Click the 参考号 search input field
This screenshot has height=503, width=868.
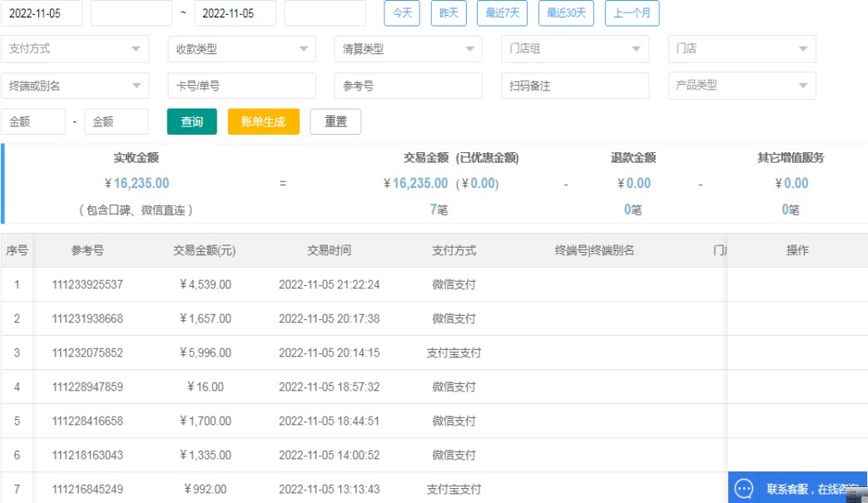[x=408, y=86]
